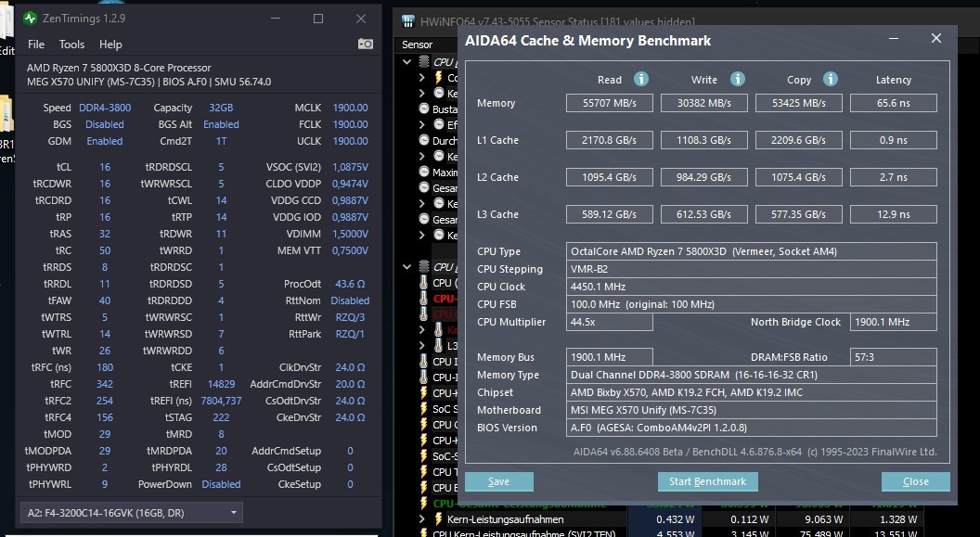Click the info icon next to Write
The width and height of the screenshot is (980, 537).
(738, 79)
